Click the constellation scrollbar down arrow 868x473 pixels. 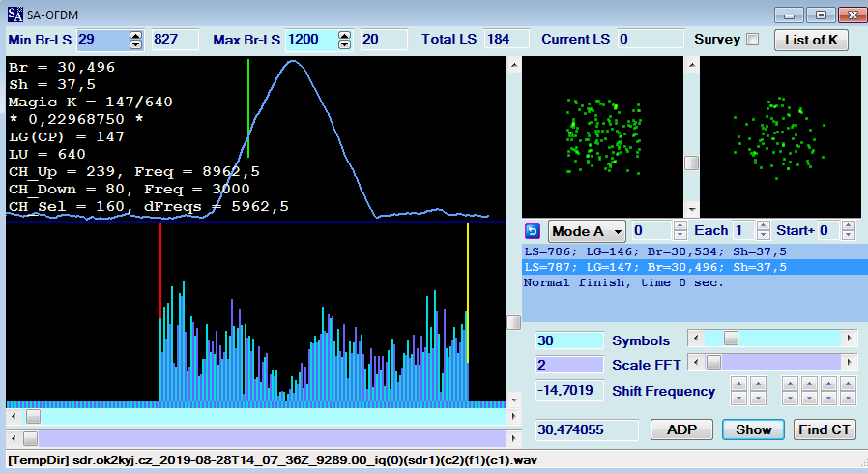(691, 209)
